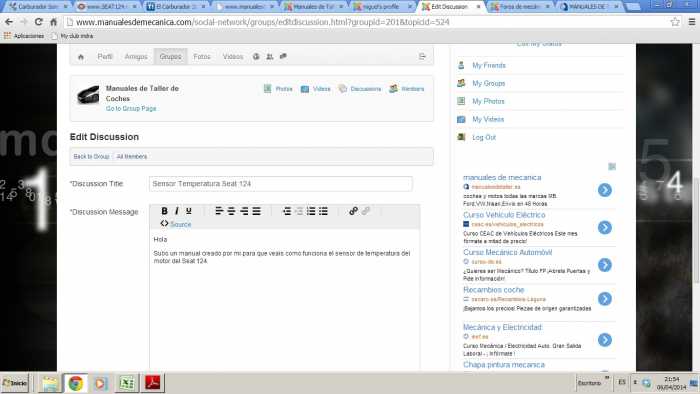The image size is (700, 394).
Task: Toggle Italic formatting in the editor
Action: pos(177,211)
